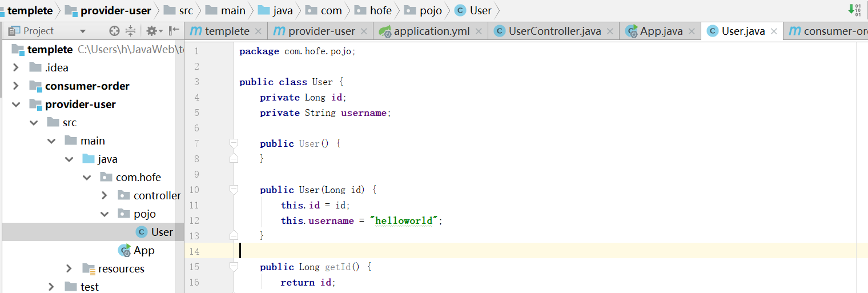Viewport: 868px width, 293px height.
Task: Click the Make Project build icon
Action: (x=853, y=10)
